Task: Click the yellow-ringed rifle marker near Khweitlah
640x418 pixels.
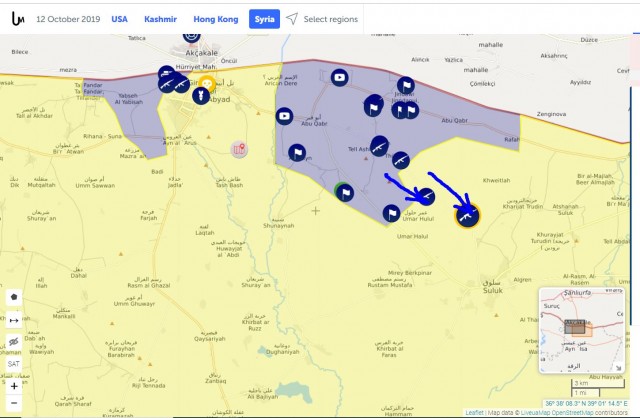Action: point(467,215)
